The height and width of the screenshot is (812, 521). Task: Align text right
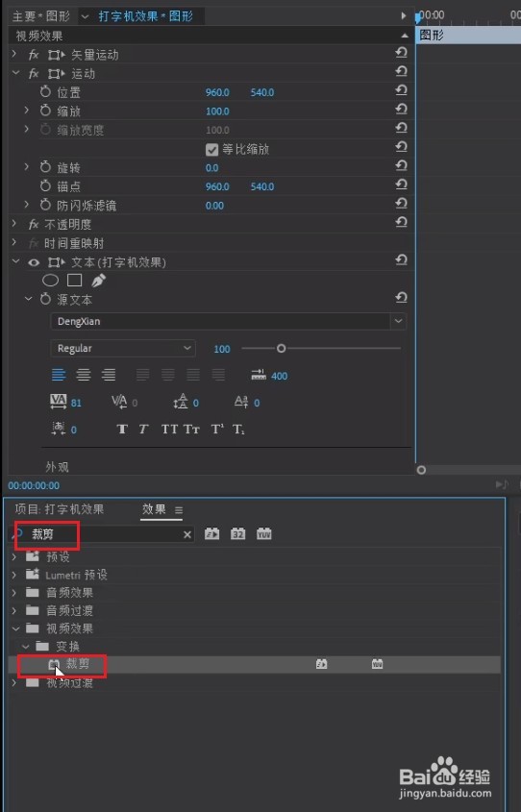(x=109, y=375)
